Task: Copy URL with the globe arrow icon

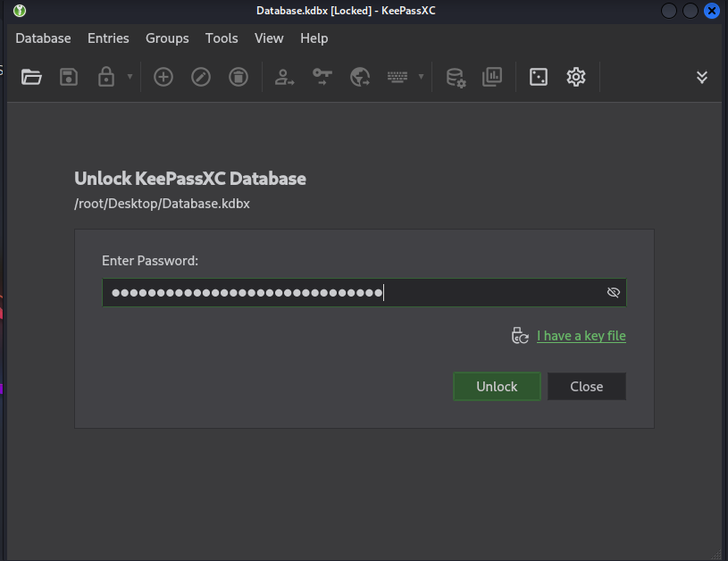Action: (360, 77)
